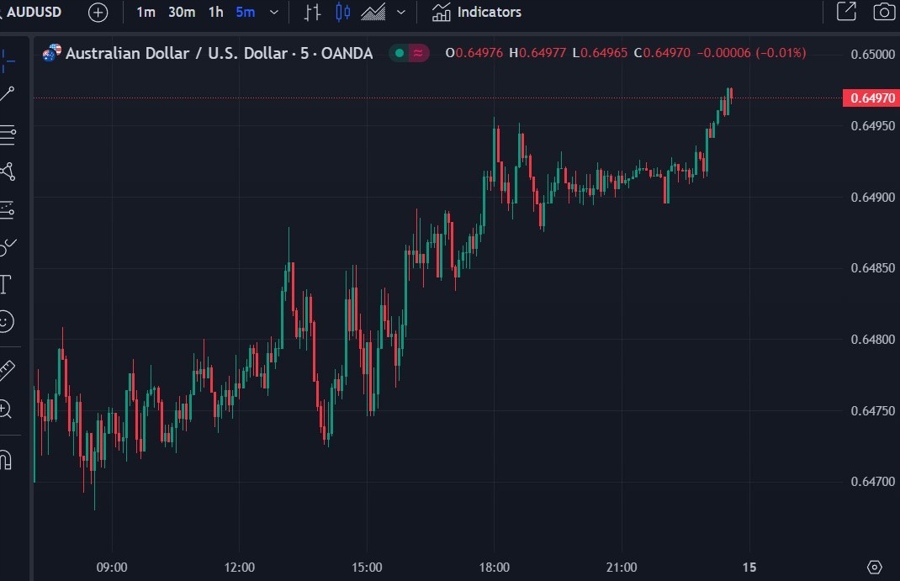Click the 15:00 time axis label
Viewport: 900px width, 581px height.
click(x=367, y=567)
